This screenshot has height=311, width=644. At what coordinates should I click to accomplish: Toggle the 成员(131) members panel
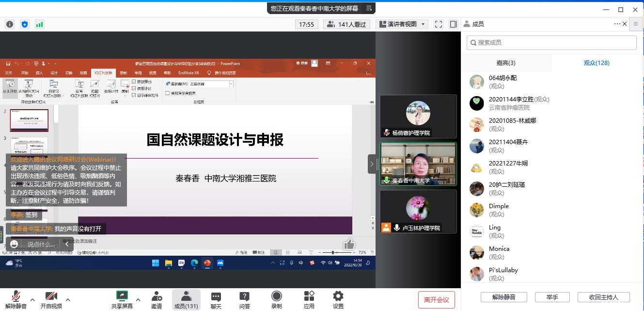coord(186,299)
